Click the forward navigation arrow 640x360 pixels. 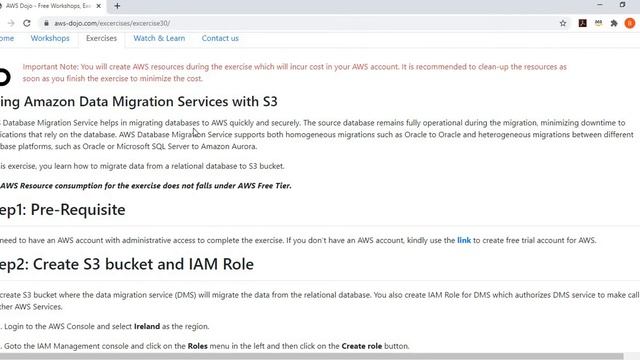pos(11,23)
